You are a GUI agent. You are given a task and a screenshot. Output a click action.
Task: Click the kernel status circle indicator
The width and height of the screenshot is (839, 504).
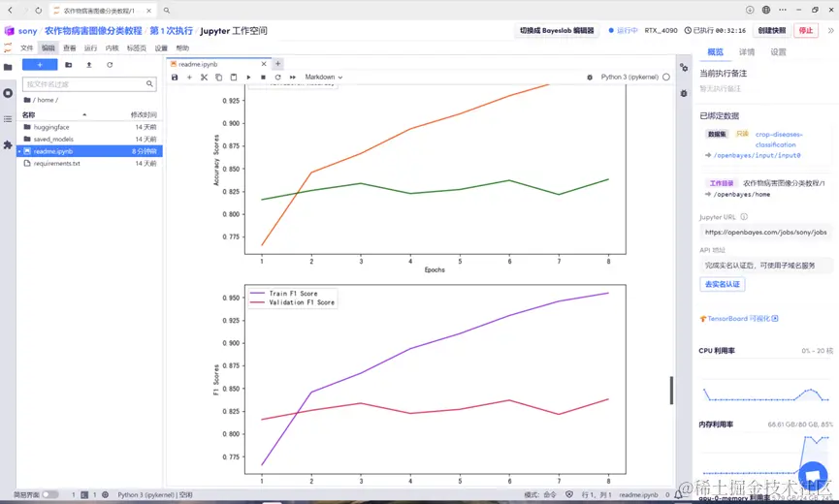pos(666,77)
